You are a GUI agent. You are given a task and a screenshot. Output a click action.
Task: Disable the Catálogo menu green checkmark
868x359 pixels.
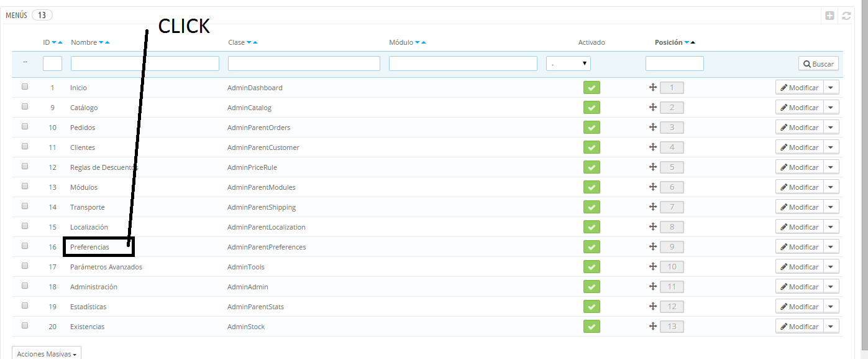(x=592, y=108)
